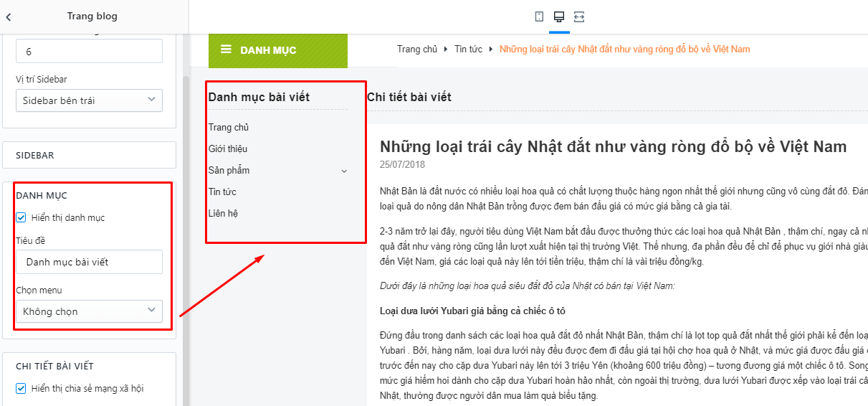The image size is (868, 406).
Task: Toggle the Hiển thị danh mục checkbox
Action: tap(21, 217)
